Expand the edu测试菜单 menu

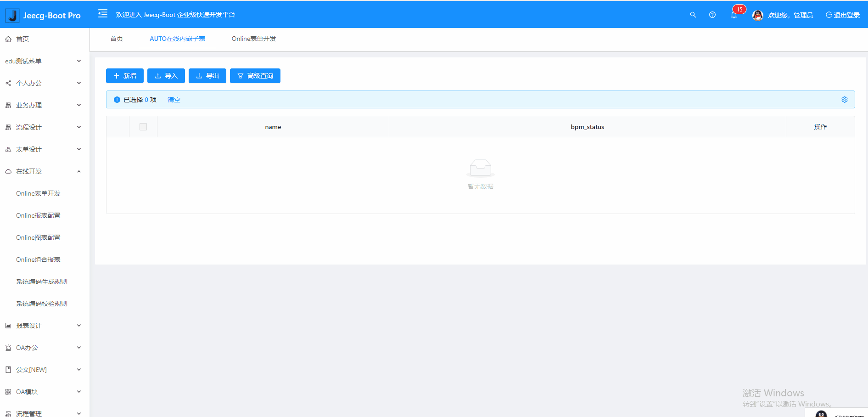click(x=44, y=61)
